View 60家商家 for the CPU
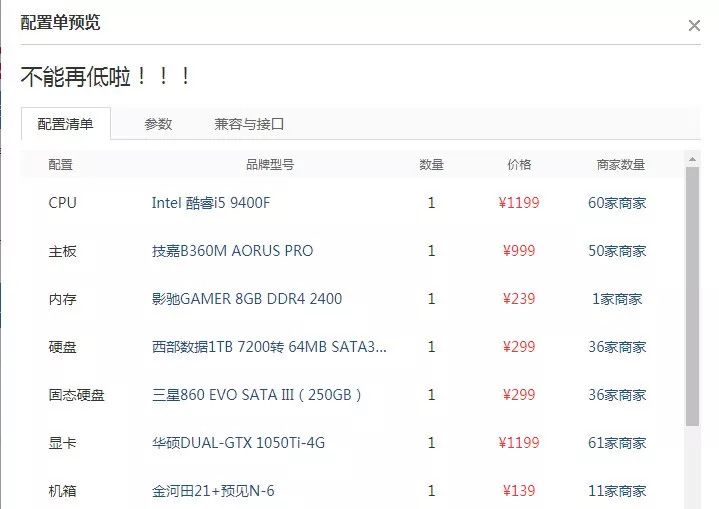The height and width of the screenshot is (509, 719). pyautogui.click(x=617, y=203)
